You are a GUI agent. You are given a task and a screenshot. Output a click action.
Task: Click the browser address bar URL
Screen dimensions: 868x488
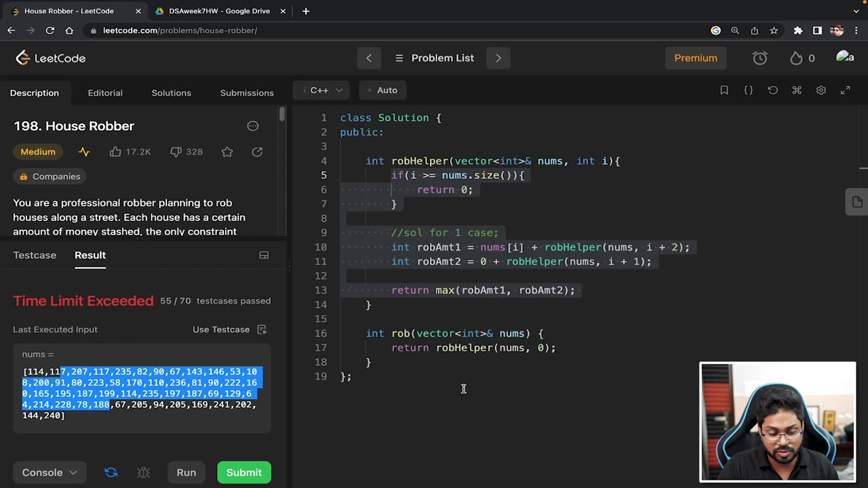[180, 30]
